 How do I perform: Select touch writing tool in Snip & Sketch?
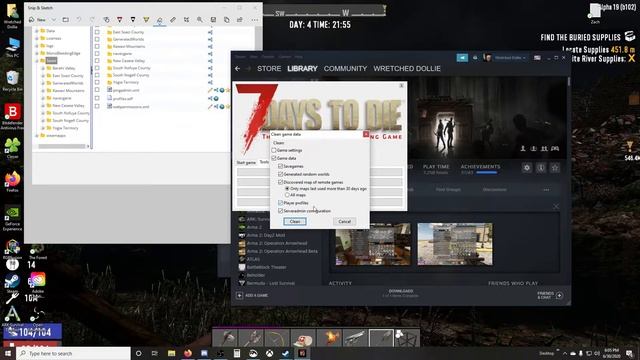pyautogui.click(x=106, y=20)
